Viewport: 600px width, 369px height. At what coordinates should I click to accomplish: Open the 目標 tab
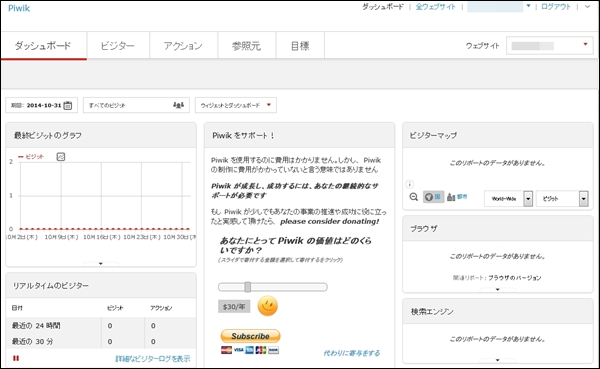tap(300, 46)
